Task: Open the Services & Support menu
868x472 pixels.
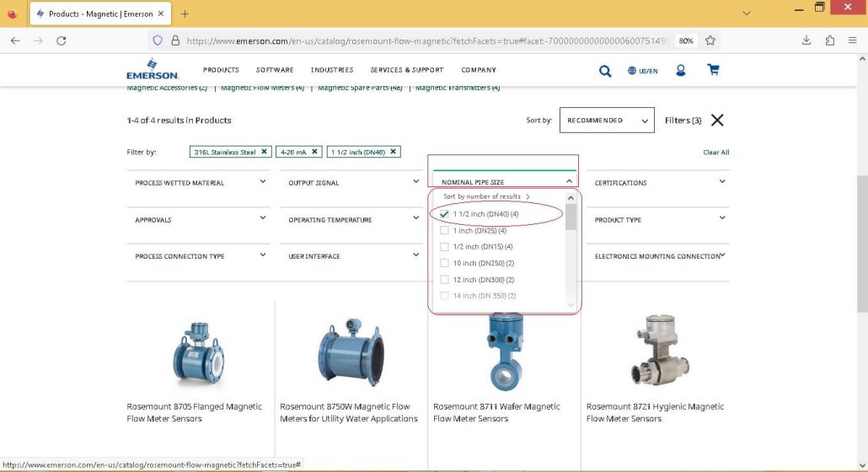Action: pos(407,70)
